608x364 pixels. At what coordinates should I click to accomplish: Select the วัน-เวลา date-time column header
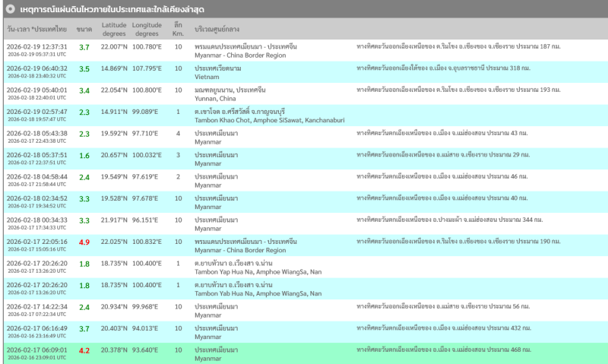click(36, 29)
